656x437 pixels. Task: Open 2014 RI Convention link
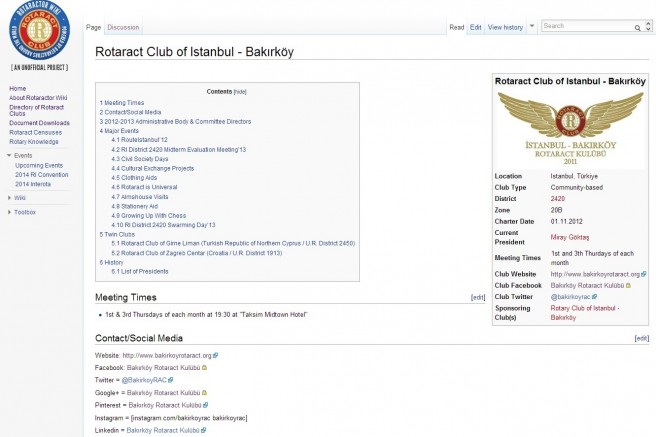pos(41,175)
